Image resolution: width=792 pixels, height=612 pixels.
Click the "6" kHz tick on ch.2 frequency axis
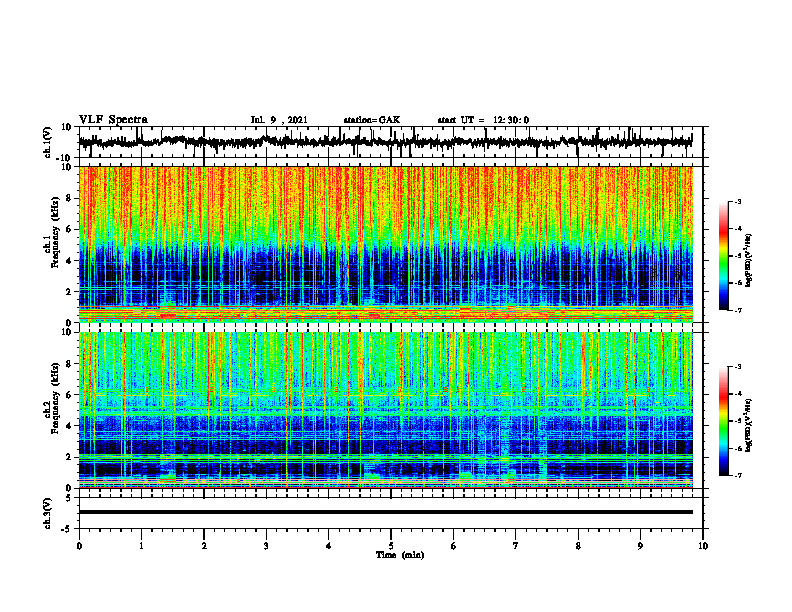70,395
